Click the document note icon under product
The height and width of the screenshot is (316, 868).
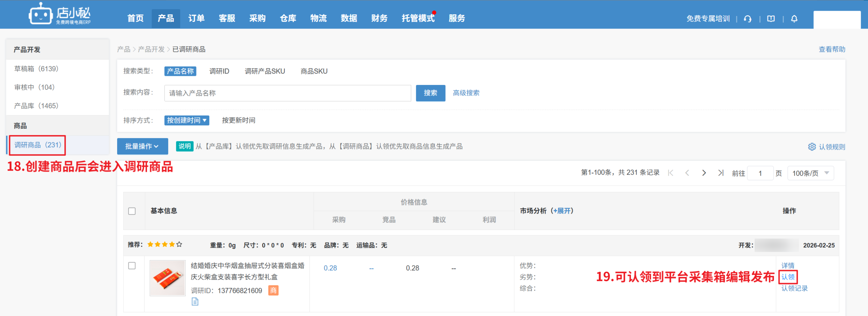pos(195,301)
